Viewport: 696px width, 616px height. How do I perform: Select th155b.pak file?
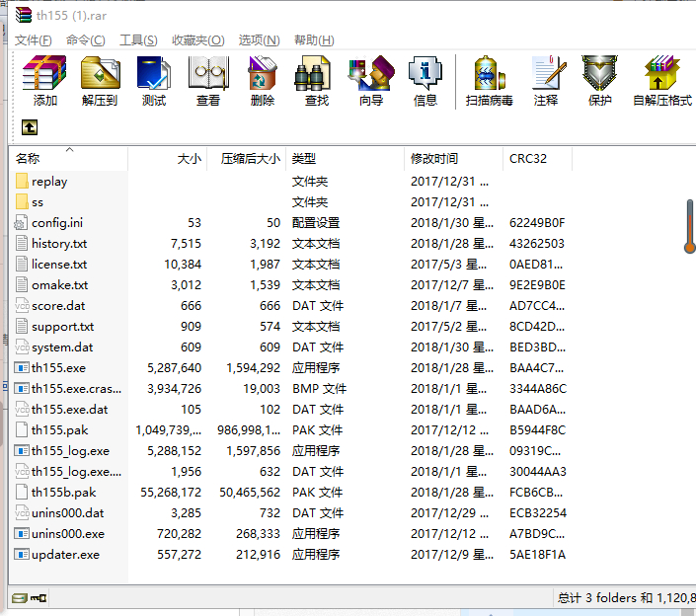coord(290,493)
